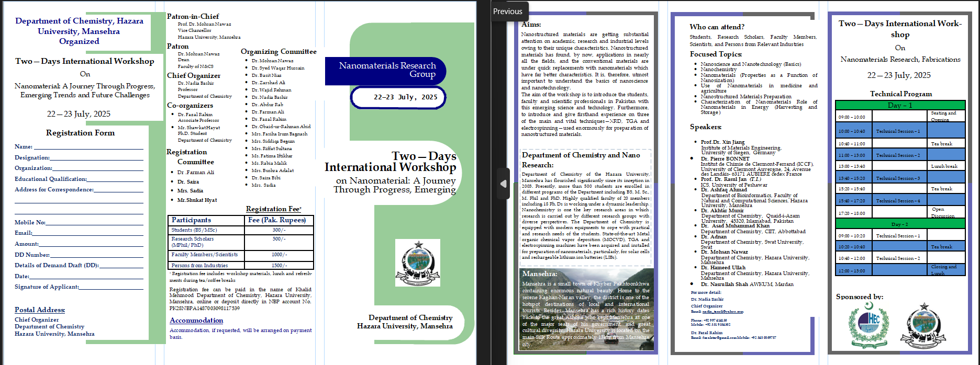Click the 'Amount:' field line
The height and width of the screenshot is (365, 980).
[x=91, y=245]
